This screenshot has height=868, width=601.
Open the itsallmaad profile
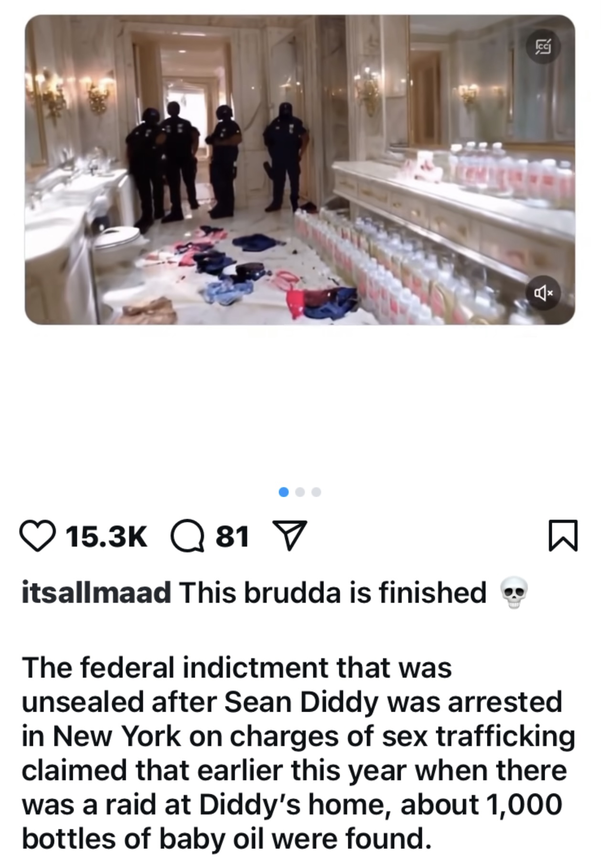click(96, 592)
